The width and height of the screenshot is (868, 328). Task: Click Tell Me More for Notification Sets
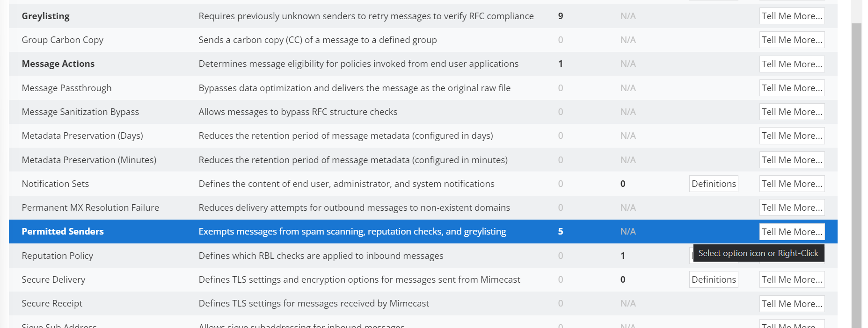pos(791,184)
